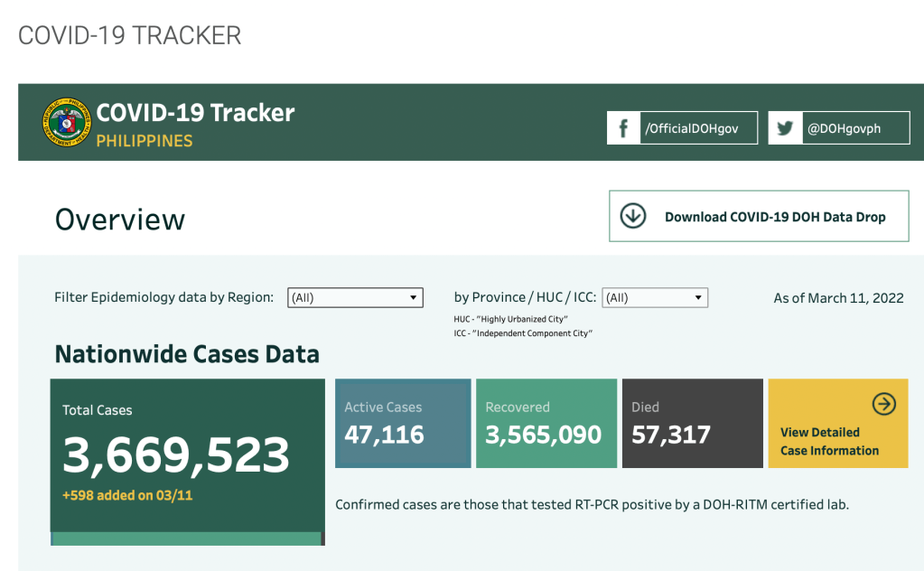Viewport: 924px width, 571px height.
Task: Click the Twitter bird icon
Action: (785, 128)
